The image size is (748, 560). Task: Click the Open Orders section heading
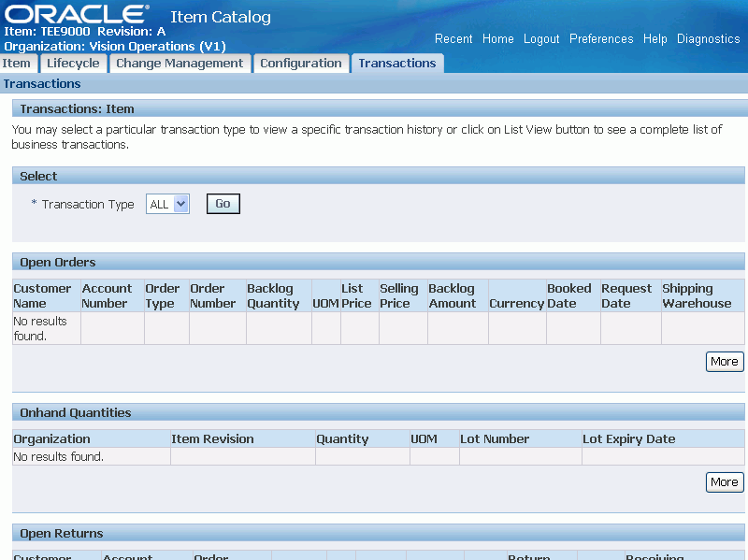(58, 263)
